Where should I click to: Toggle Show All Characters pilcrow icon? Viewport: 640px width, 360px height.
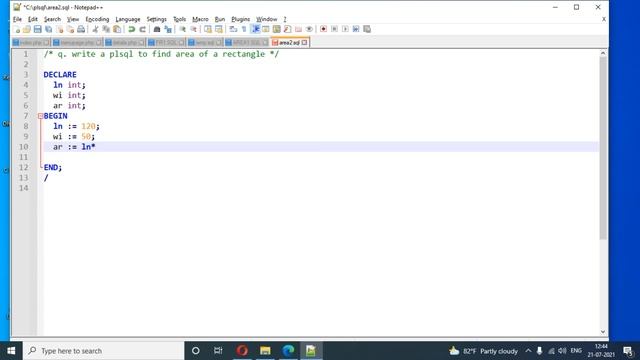click(x=244, y=29)
